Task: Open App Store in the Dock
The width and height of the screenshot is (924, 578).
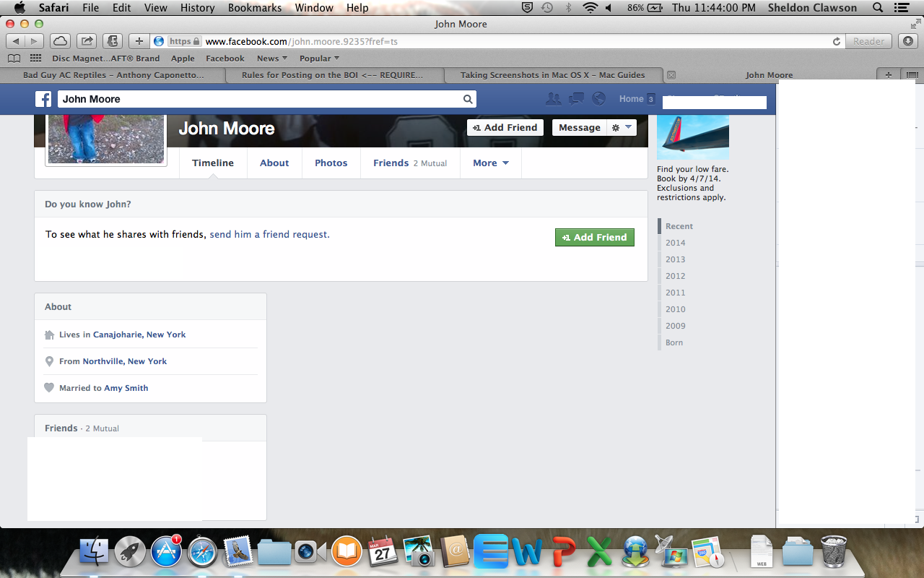Action: point(166,553)
